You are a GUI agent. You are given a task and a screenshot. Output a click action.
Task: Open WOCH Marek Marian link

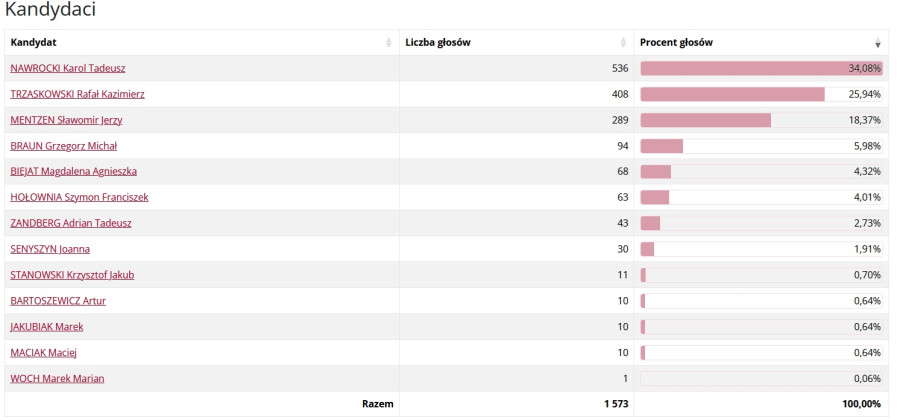[x=57, y=379]
